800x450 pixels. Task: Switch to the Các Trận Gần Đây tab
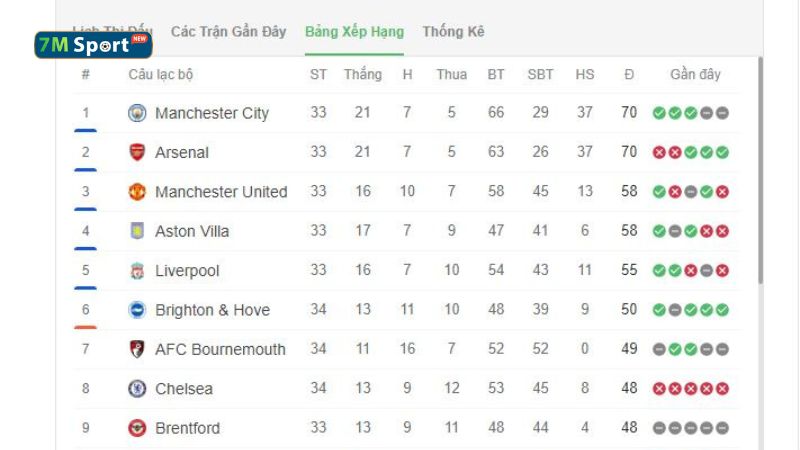tap(228, 32)
